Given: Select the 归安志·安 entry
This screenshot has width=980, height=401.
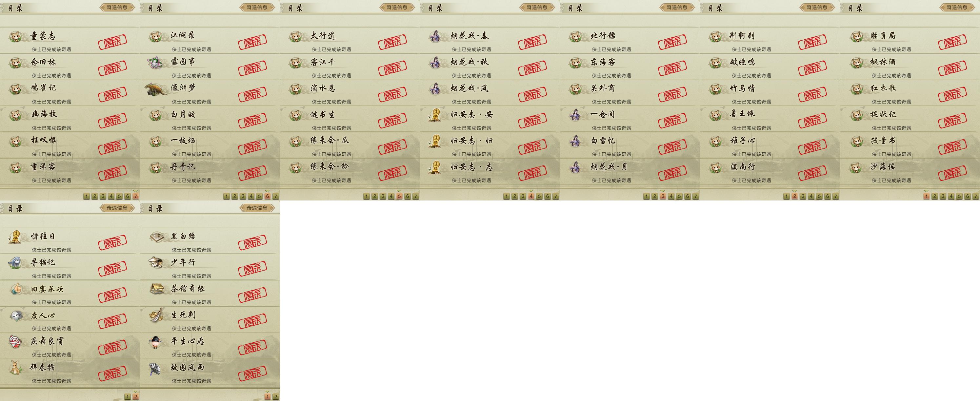Looking at the screenshot, I should pos(490,119).
